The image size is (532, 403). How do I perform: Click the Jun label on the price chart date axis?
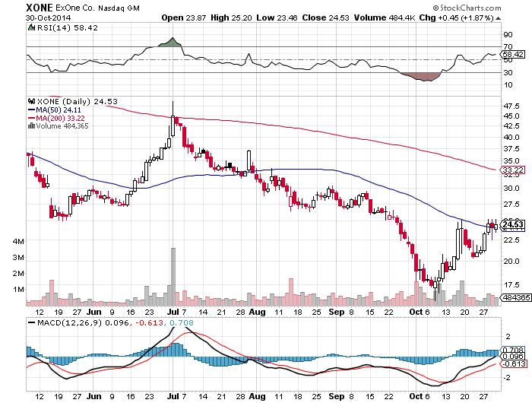pyautogui.click(x=93, y=312)
